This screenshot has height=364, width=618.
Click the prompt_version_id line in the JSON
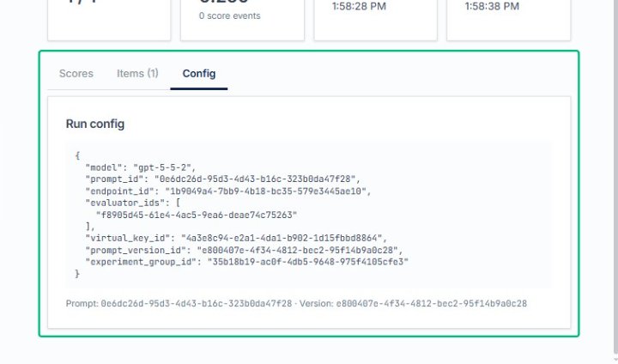(x=244, y=250)
